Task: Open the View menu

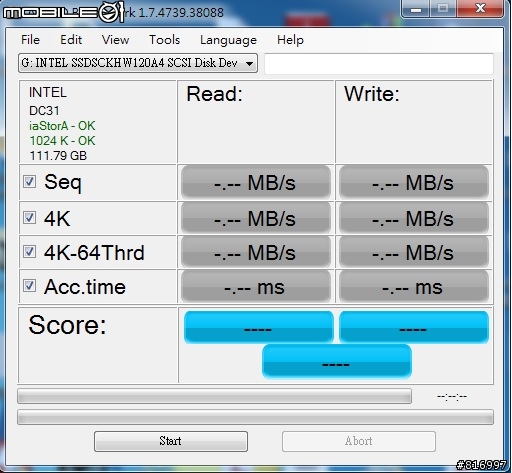Action: coord(115,40)
